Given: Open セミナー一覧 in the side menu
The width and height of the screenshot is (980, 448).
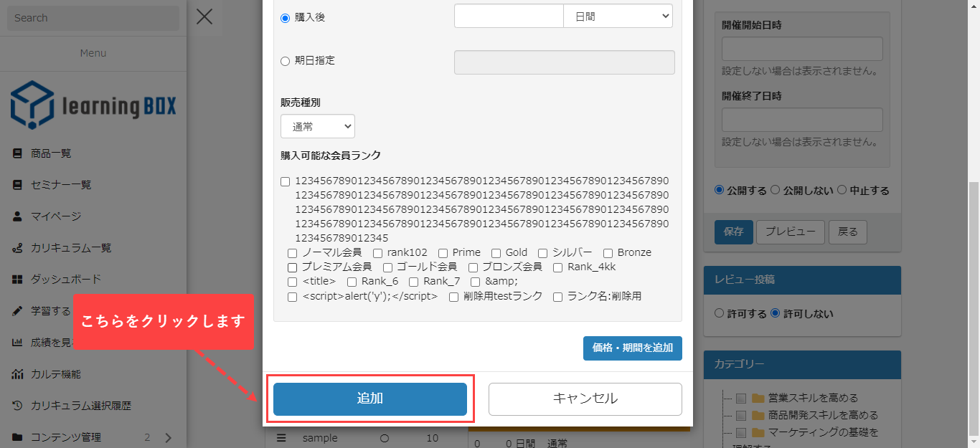Looking at the screenshot, I should tap(61, 185).
